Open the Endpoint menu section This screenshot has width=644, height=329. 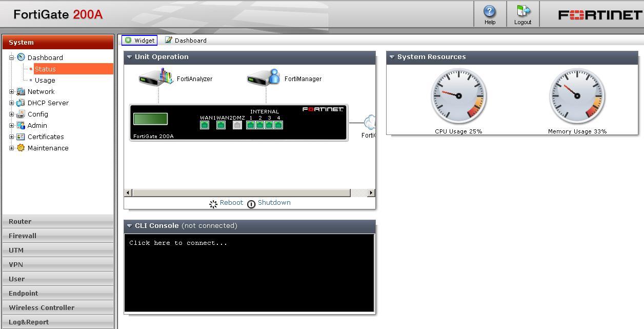coord(58,293)
